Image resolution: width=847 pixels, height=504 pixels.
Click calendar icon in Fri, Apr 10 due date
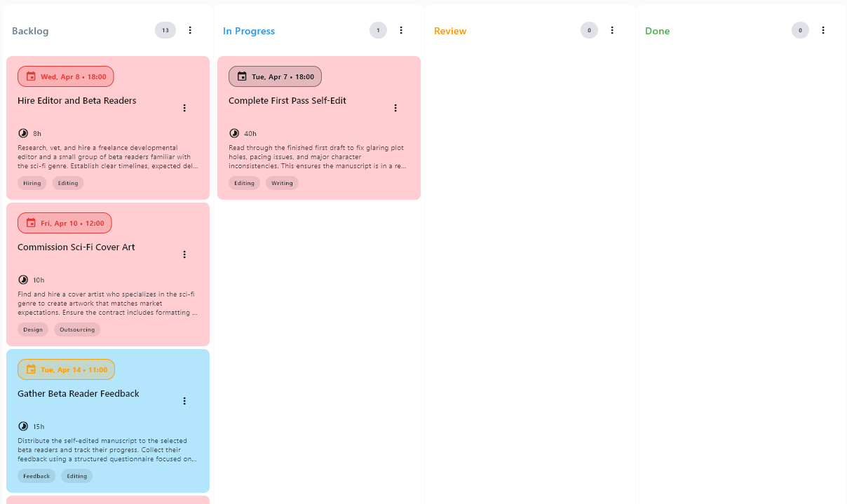tap(31, 223)
